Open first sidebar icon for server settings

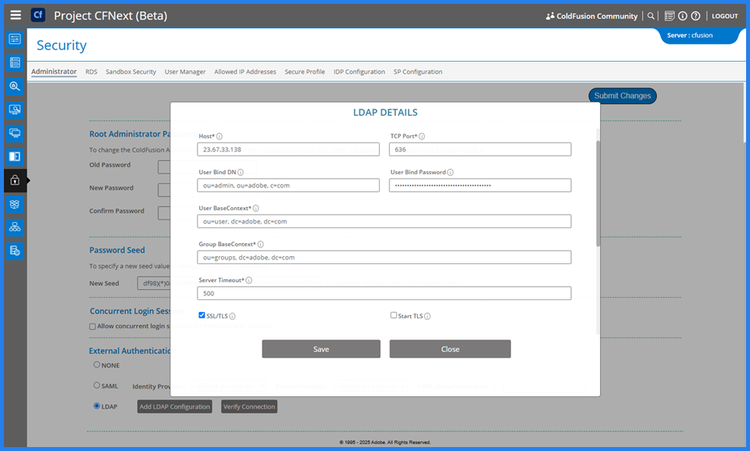pos(15,39)
